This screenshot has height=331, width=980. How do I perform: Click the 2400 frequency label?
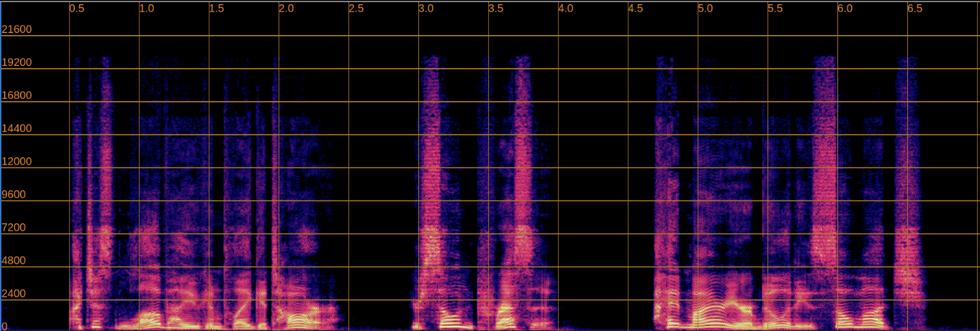coord(14,293)
